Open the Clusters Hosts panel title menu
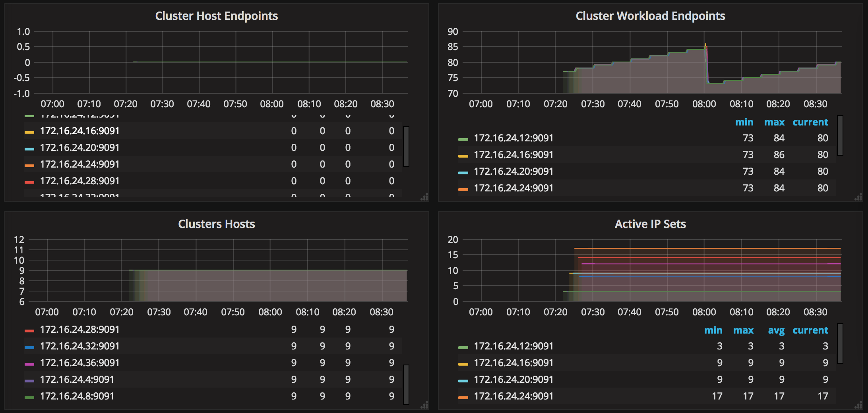The image size is (868, 413). [x=217, y=224]
